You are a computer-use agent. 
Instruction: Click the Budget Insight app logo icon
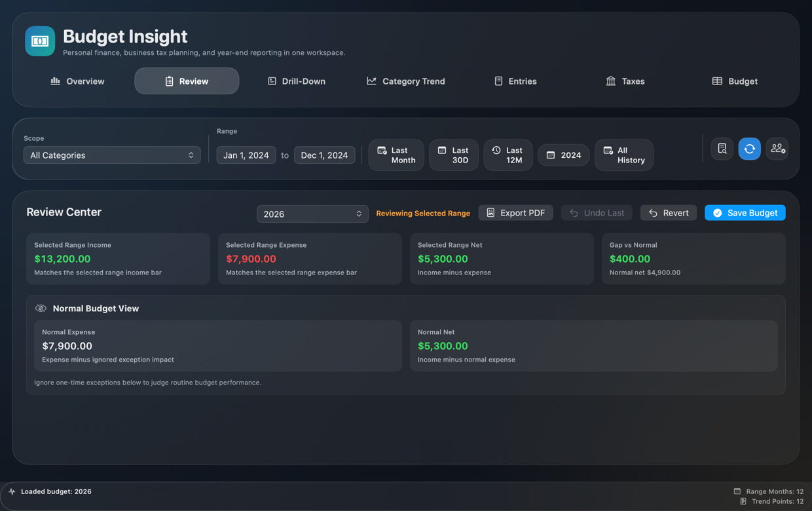tap(40, 41)
